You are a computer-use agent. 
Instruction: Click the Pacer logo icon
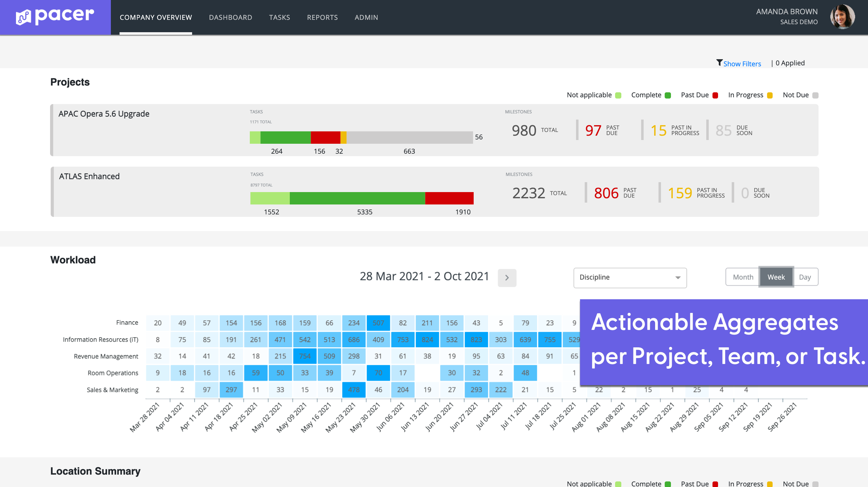pos(23,17)
